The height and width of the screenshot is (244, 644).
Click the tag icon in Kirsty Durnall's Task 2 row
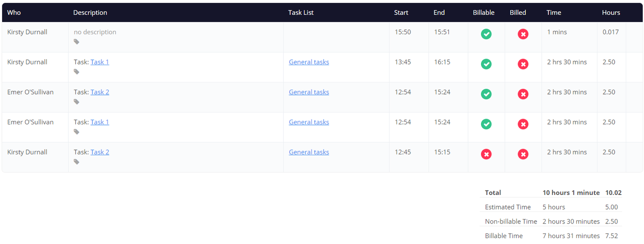(x=76, y=162)
